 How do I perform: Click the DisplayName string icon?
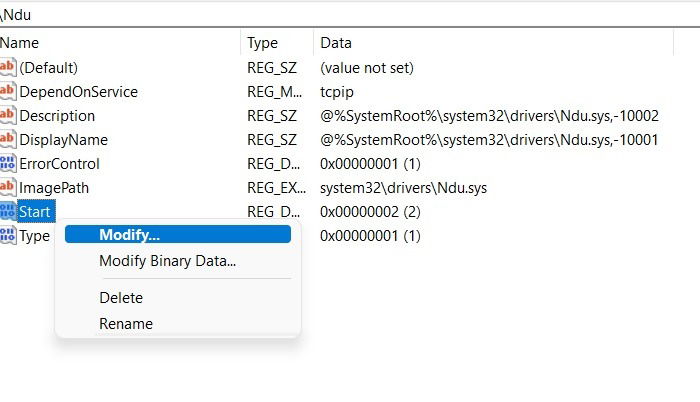point(8,140)
